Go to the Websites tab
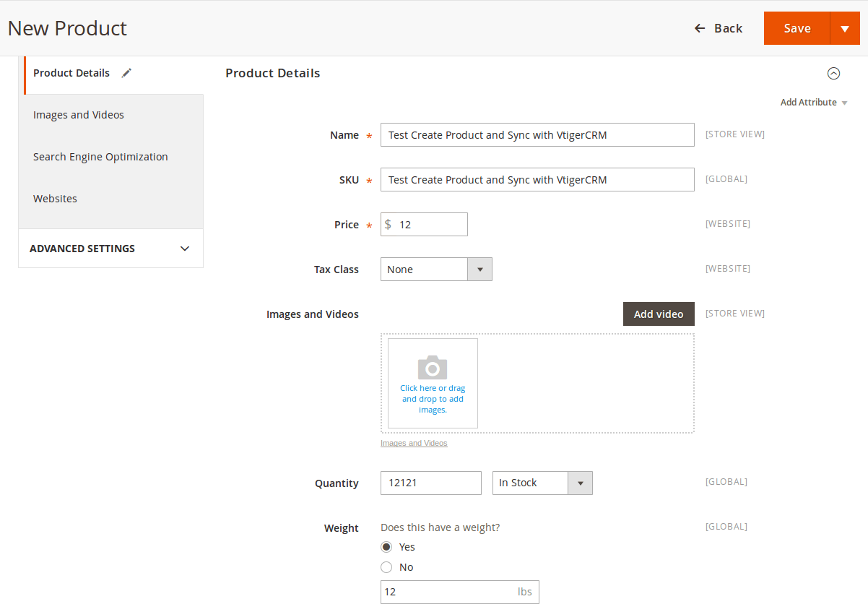The height and width of the screenshot is (612, 868). pos(55,199)
